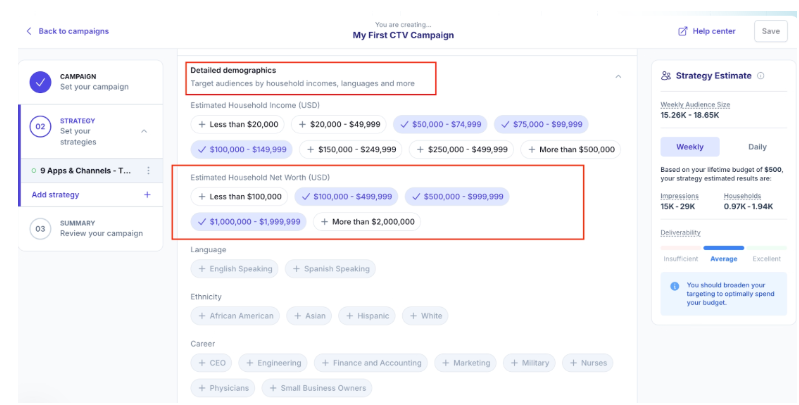Click the info icon beside Strategy Estimate
799x405 pixels.
(761, 76)
